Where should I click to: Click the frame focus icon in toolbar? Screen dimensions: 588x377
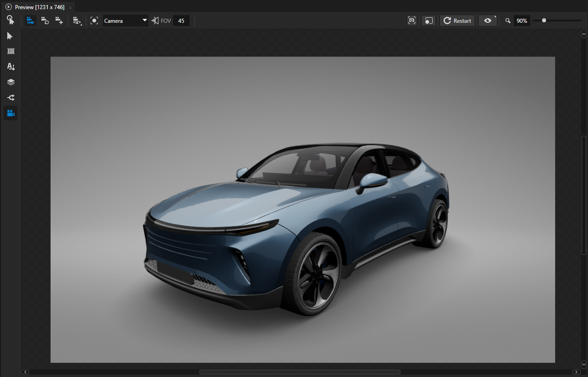coord(94,20)
